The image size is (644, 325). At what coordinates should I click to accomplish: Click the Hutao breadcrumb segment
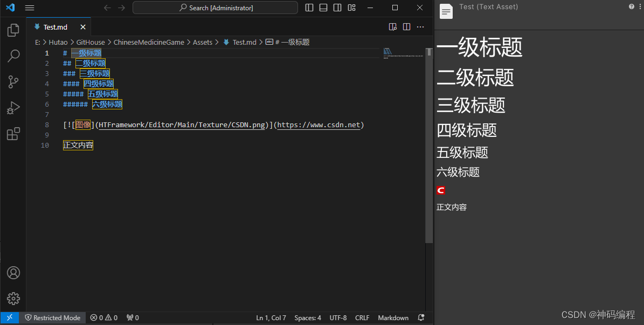(x=58, y=43)
